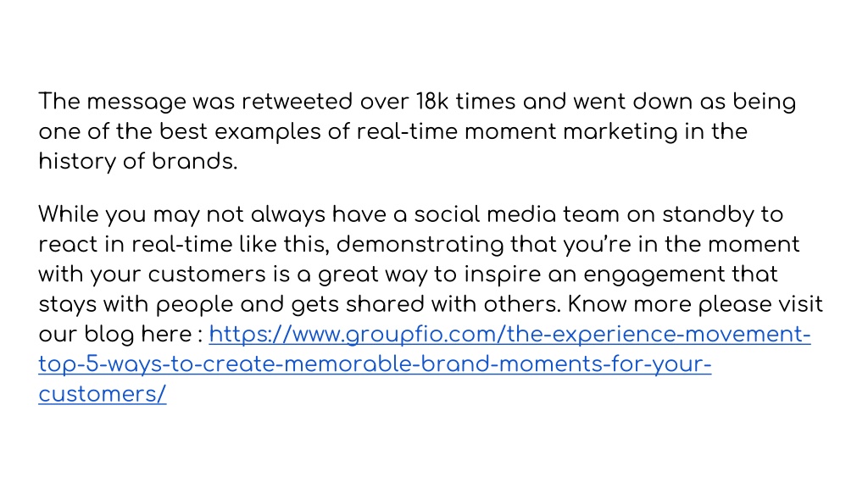Click the text "Know more please visit"

tap(695, 305)
